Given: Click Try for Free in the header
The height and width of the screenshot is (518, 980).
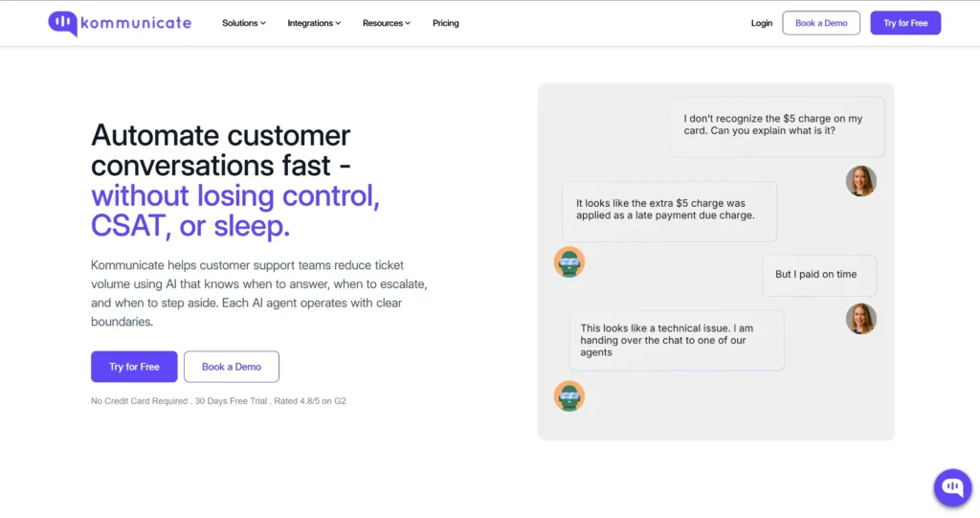Looking at the screenshot, I should click(x=905, y=23).
